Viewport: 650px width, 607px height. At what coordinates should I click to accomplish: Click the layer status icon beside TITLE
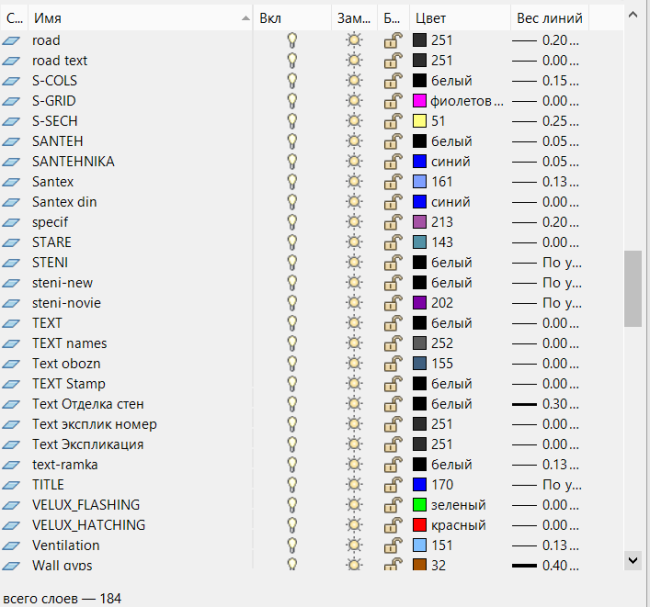point(11,485)
